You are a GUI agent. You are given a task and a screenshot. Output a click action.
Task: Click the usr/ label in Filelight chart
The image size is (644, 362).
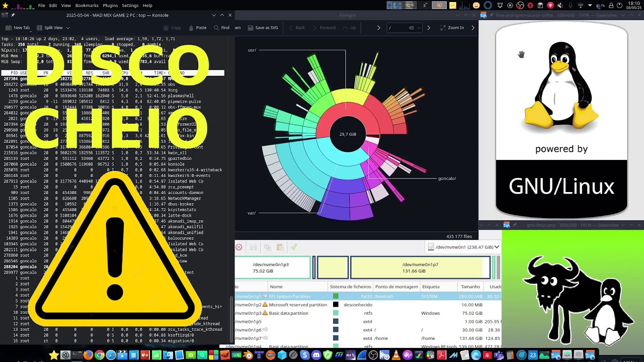[x=252, y=50]
